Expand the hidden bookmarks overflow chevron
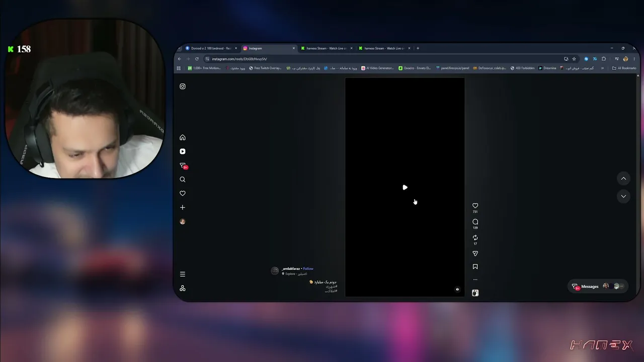The image size is (644, 362). 602,68
